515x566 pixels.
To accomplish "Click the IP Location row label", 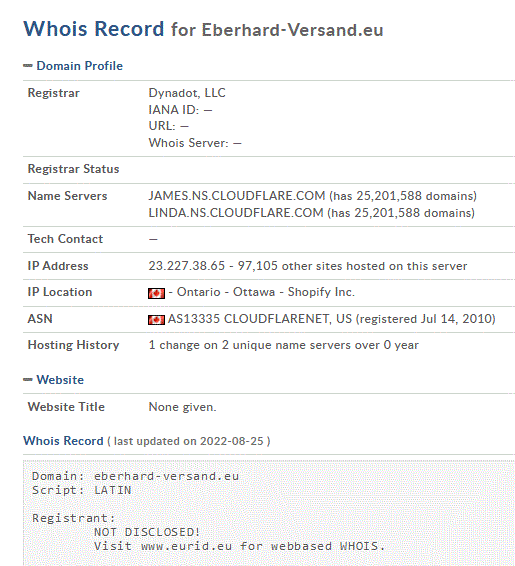I will pyautogui.click(x=60, y=292).
